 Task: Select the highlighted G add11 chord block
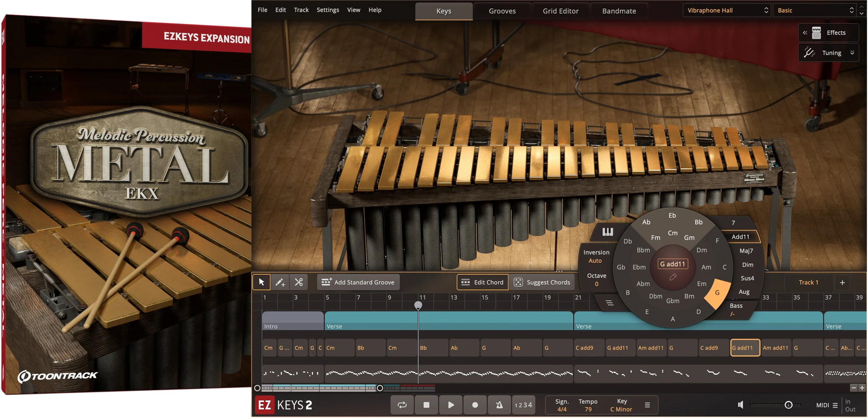pos(745,348)
